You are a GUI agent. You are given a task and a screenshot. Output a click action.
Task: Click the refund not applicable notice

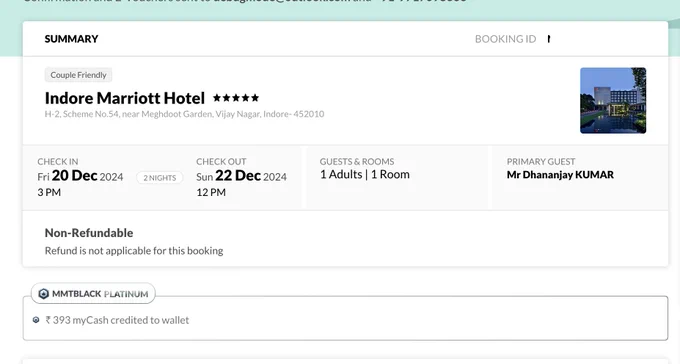134,251
